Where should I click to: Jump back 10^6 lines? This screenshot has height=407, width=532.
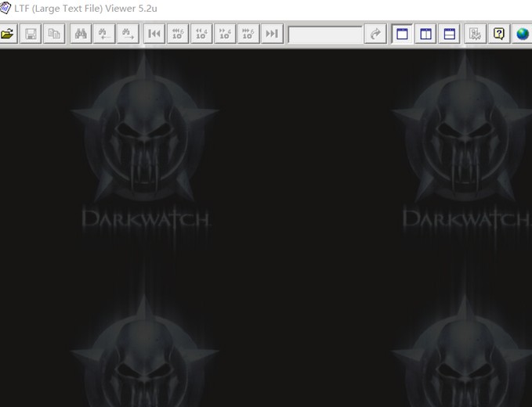coord(178,34)
